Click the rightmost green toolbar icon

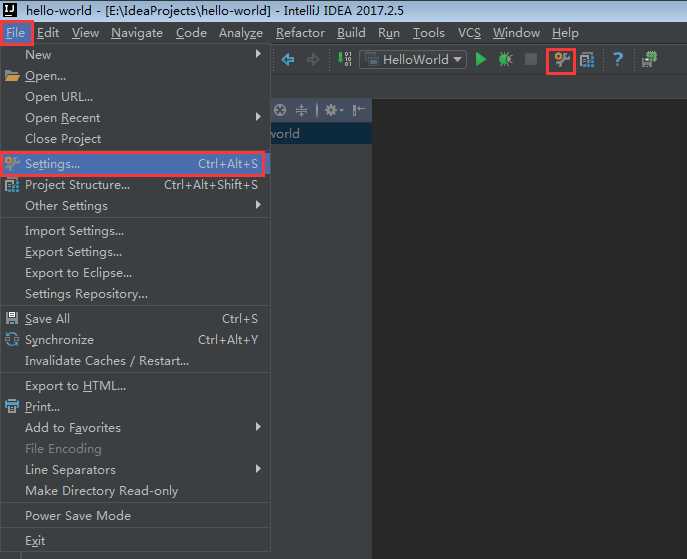click(x=649, y=60)
